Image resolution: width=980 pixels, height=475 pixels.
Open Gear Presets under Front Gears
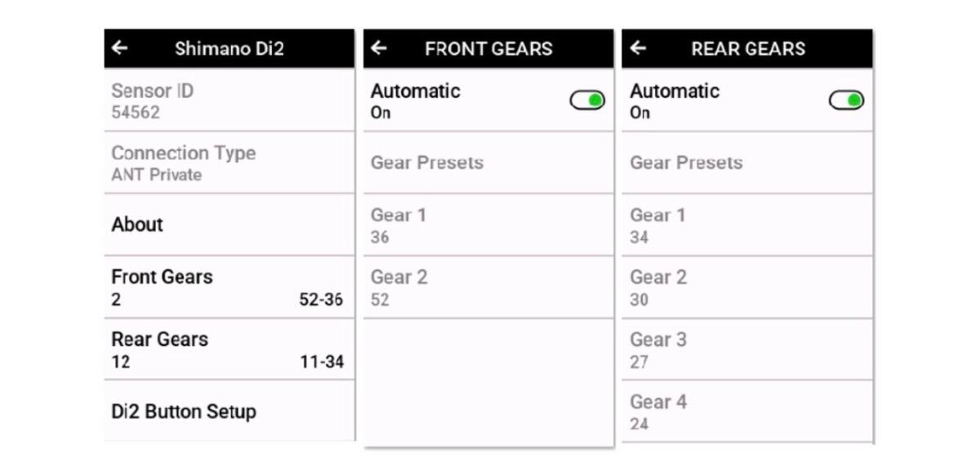tap(488, 162)
